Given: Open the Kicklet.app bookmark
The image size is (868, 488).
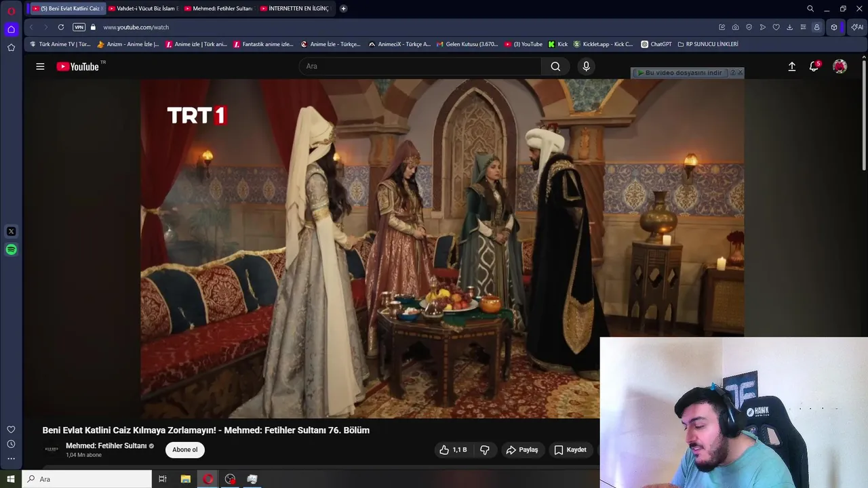Looking at the screenshot, I should (603, 44).
